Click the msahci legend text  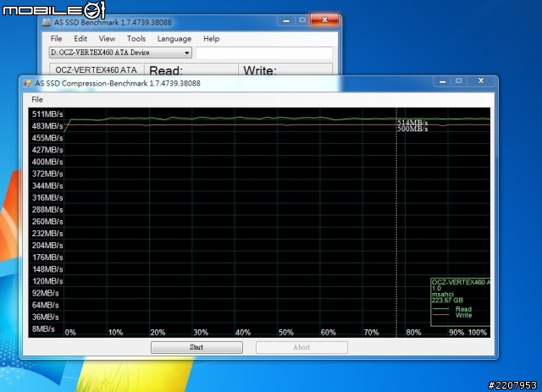(x=442, y=294)
